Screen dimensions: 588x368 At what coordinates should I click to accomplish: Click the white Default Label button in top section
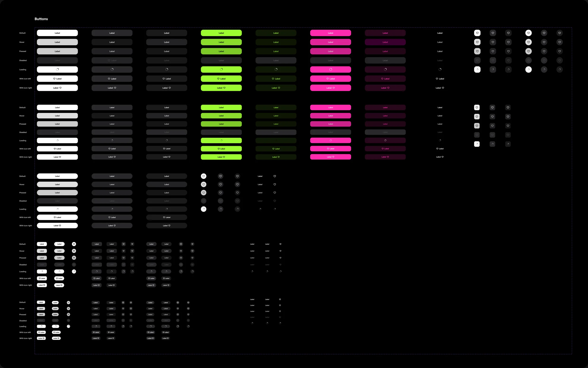click(57, 33)
